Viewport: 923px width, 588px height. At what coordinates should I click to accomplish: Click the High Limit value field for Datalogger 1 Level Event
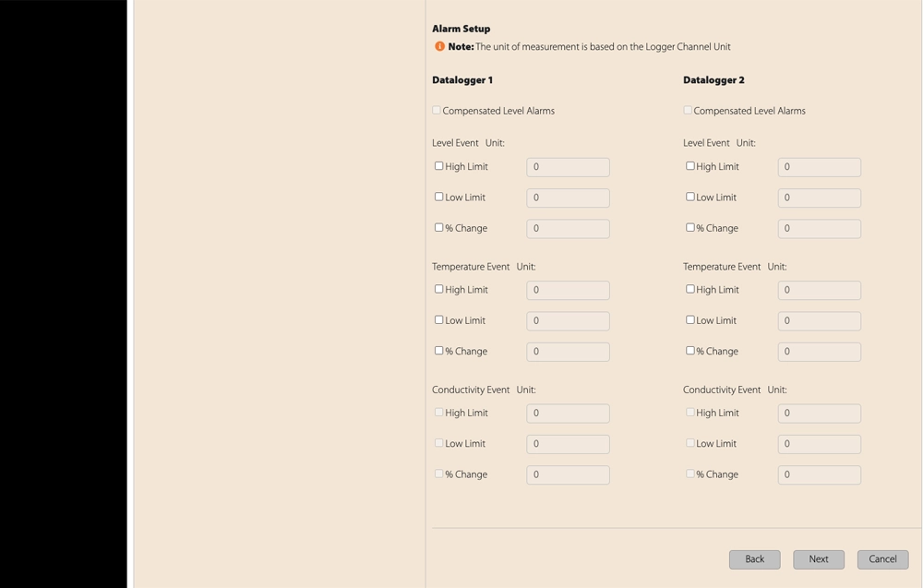(x=568, y=167)
